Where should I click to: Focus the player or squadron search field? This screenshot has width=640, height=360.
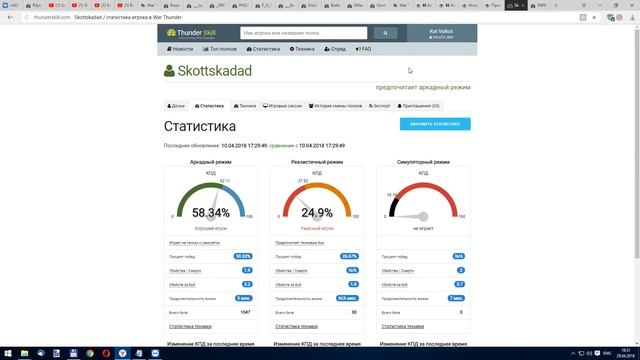(x=304, y=33)
